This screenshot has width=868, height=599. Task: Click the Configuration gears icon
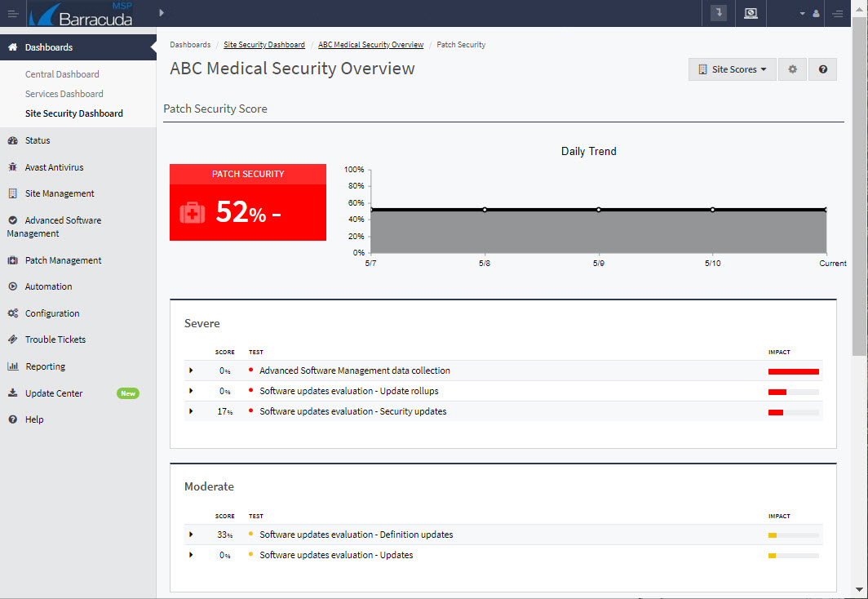[13, 313]
